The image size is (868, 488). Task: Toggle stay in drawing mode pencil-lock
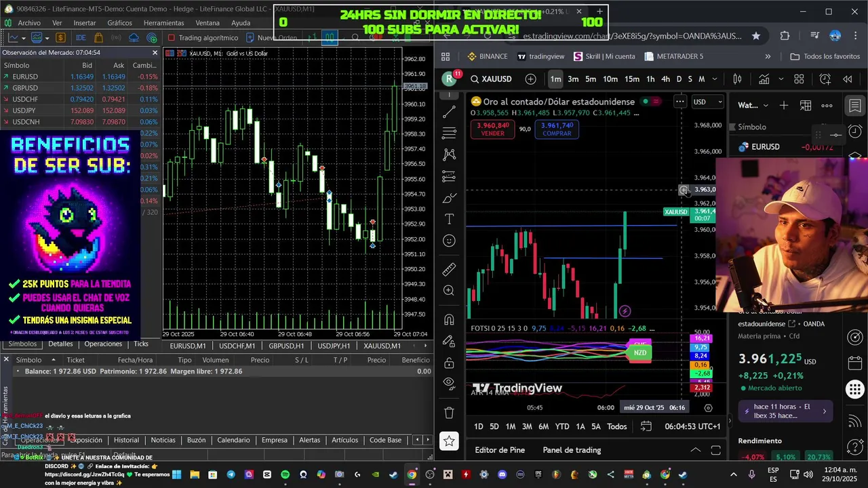(449, 341)
